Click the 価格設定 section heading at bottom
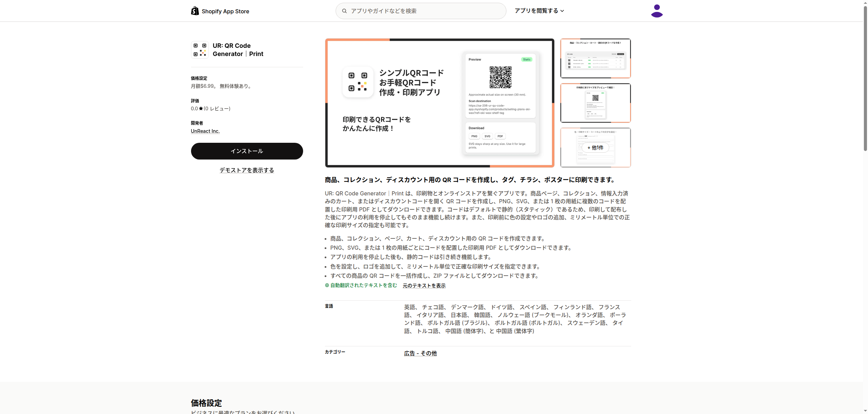Viewport: 868px width, 414px height. click(206, 403)
